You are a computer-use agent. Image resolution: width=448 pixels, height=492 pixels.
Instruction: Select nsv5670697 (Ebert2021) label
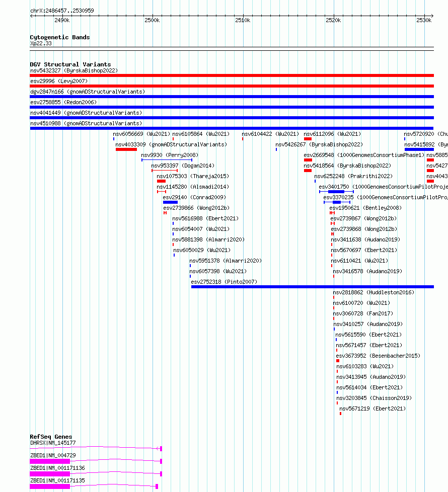(364, 250)
